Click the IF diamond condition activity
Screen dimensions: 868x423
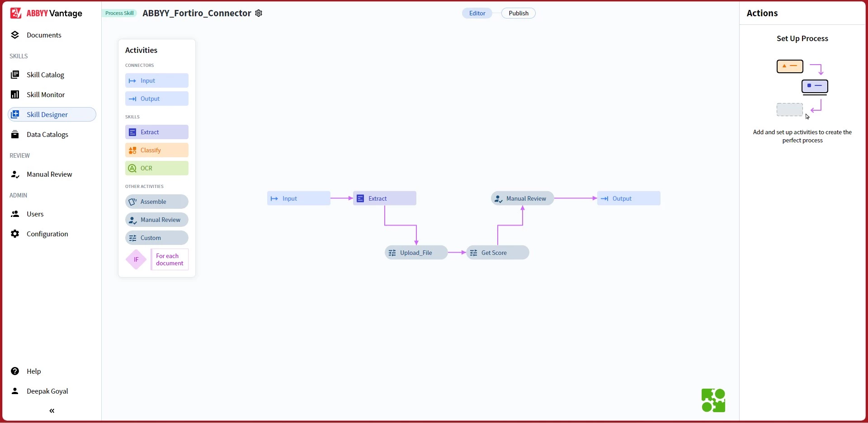tap(136, 260)
